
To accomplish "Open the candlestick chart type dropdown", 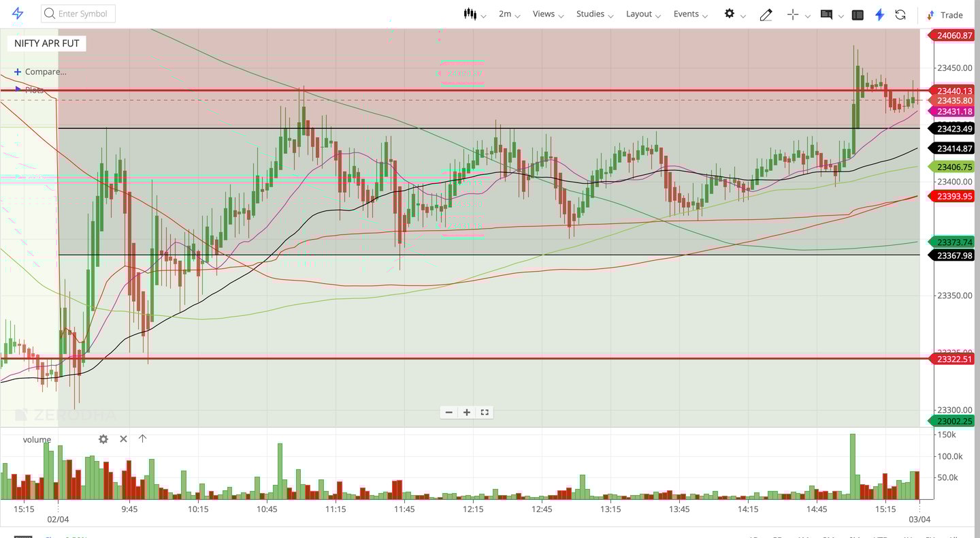I will click(475, 14).
